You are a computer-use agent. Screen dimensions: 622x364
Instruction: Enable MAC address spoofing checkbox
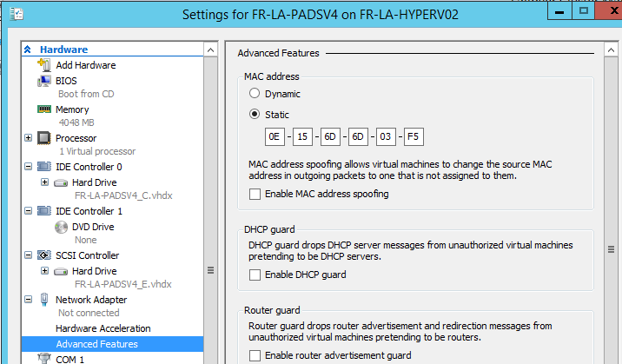pyautogui.click(x=255, y=194)
